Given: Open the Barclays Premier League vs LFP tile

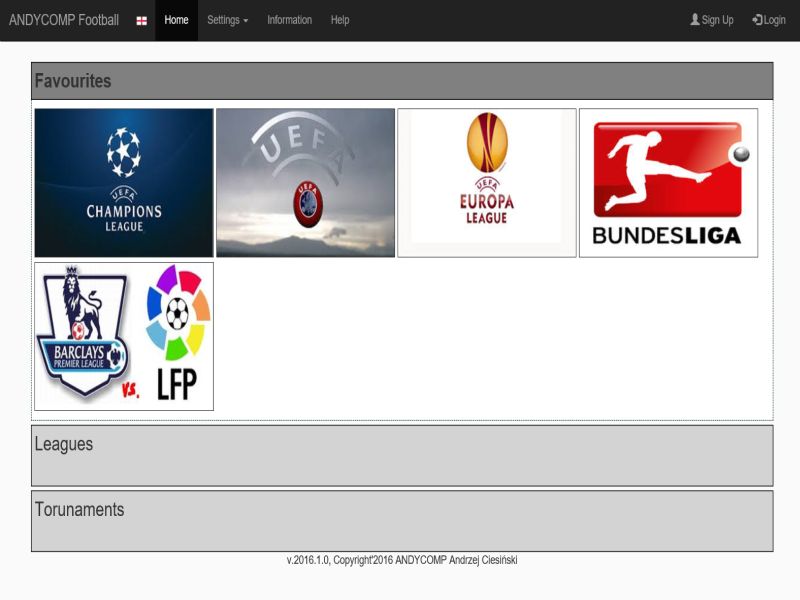Looking at the screenshot, I should pyautogui.click(x=124, y=336).
